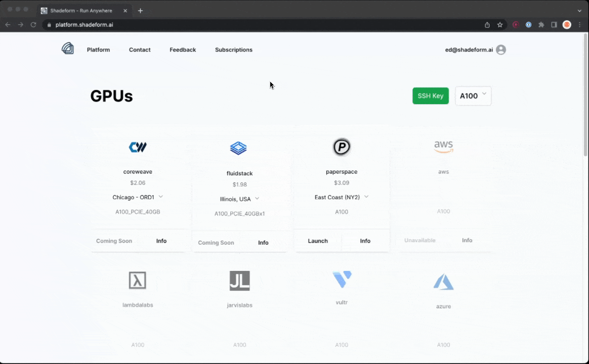Click the azure logo

point(443,282)
